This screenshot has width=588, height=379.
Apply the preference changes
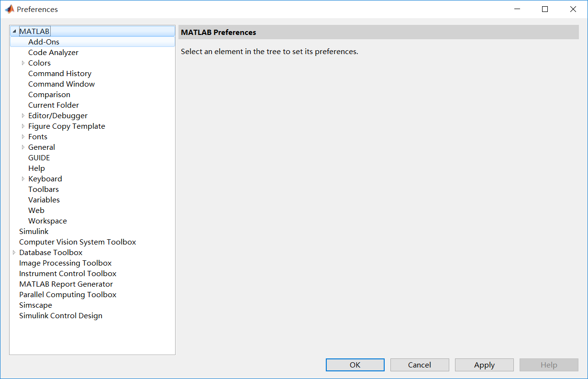484,365
